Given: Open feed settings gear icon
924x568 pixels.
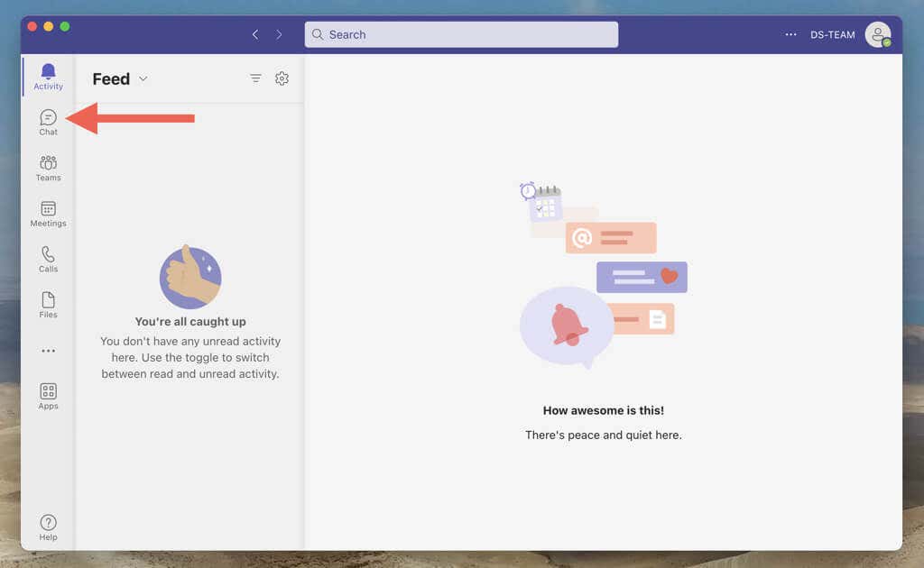Looking at the screenshot, I should click(282, 78).
